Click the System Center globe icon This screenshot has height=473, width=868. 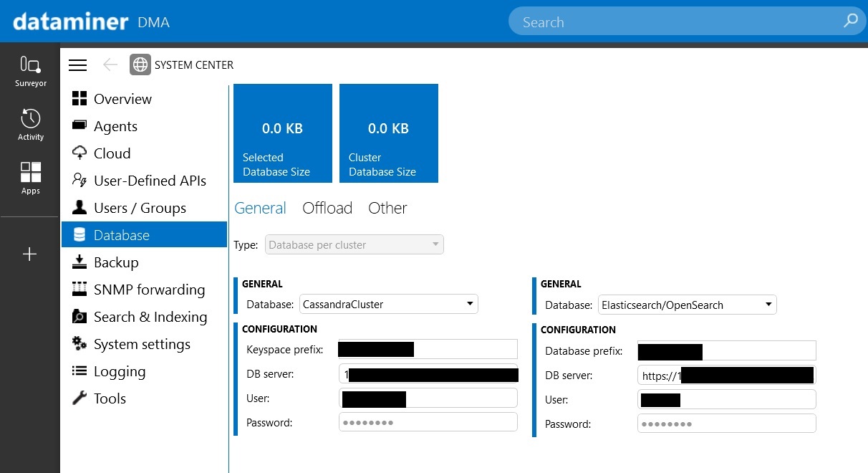click(x=140, y=64)
